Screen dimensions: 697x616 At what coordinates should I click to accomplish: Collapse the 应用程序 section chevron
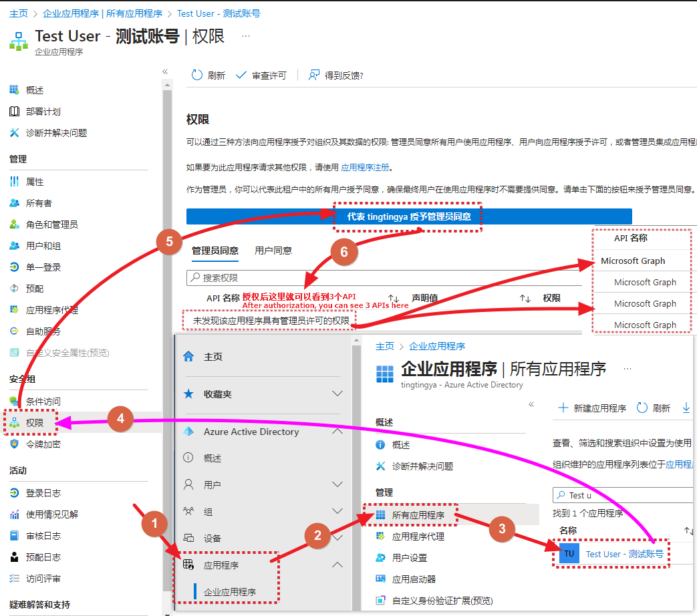[336, 564]
